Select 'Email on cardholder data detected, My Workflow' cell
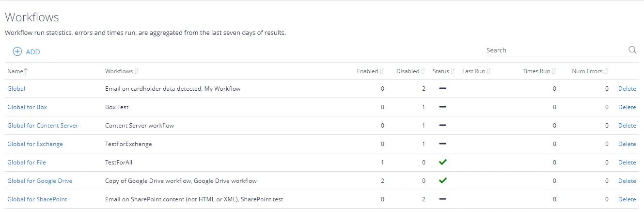The image size is (644, 212). [x=173, y=89]
